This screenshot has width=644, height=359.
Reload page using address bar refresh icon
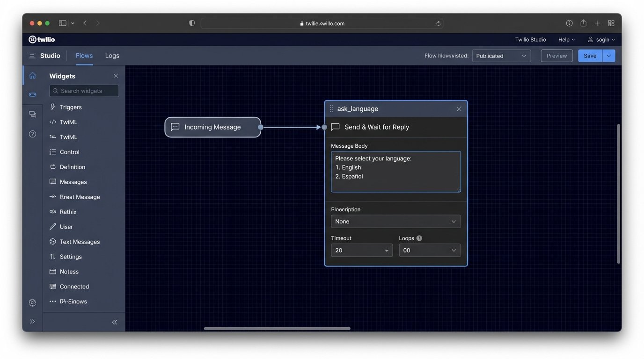438,23
